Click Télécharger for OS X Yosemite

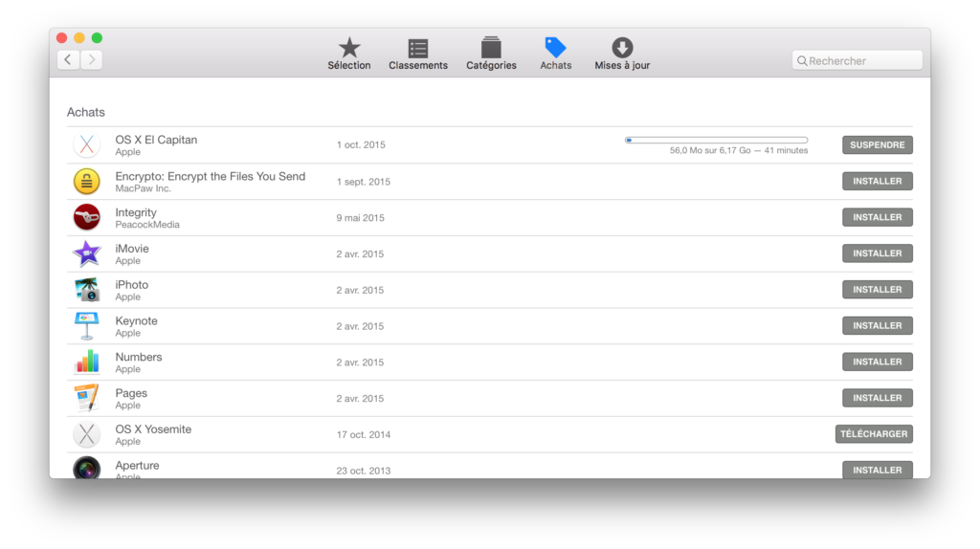point(874,434)
